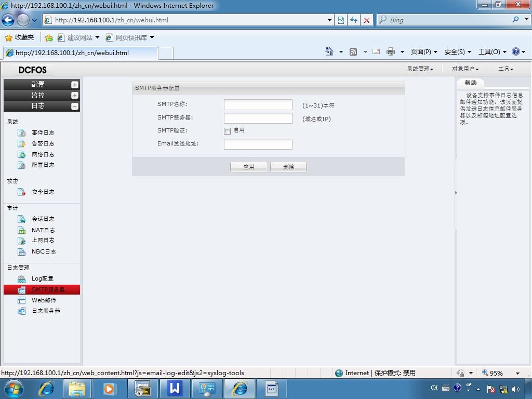
Task: Collapse the 日志 section
Action: click(x=75, y=107)
